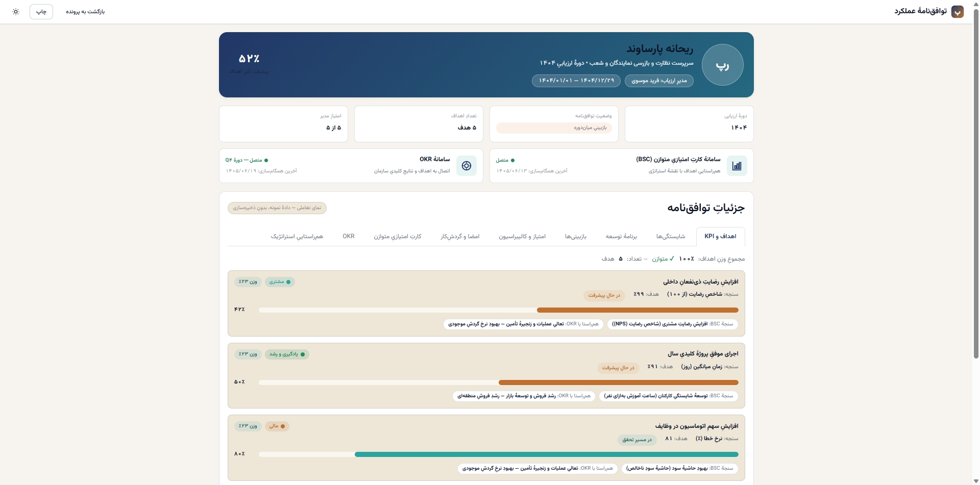Click the OKR chip about رشد فروش منطقه‌ای
The image size is (980, 485).
524,396
